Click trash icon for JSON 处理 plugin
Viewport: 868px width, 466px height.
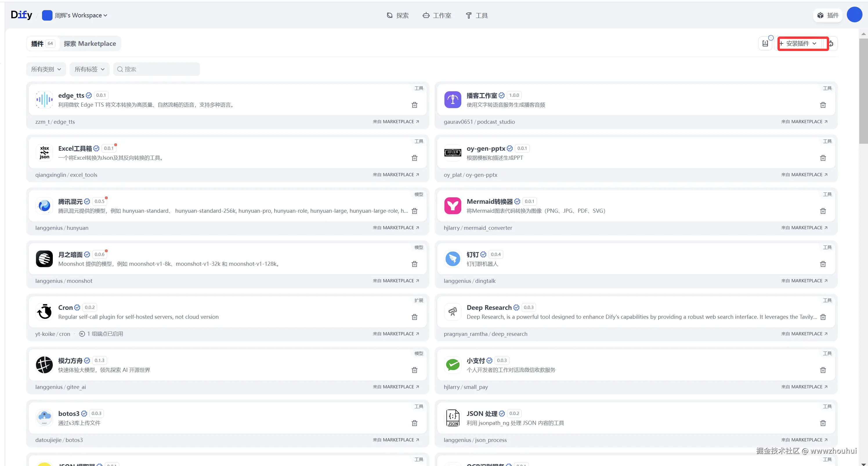(x=823, y=423)
